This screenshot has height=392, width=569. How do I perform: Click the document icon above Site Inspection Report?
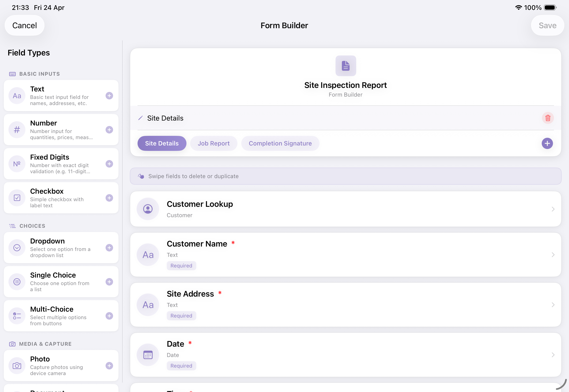pyautogui.click(x=345, y=66)
